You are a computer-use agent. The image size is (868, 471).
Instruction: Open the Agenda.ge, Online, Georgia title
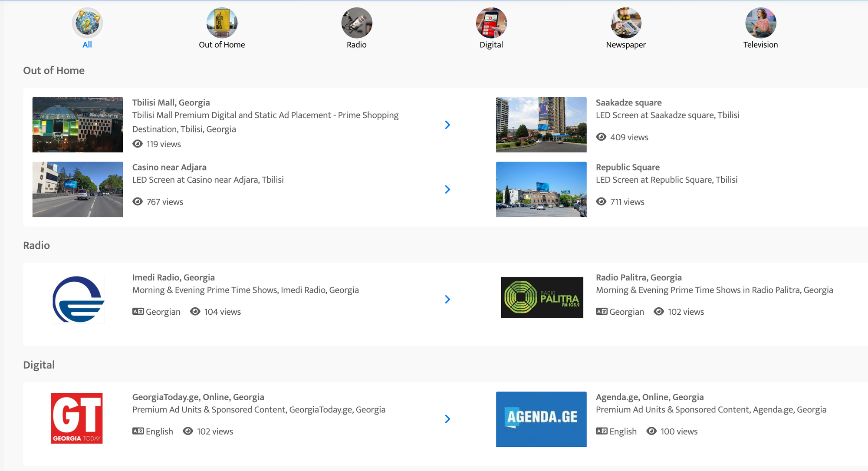pyautogui.click(x=650, y=397)
